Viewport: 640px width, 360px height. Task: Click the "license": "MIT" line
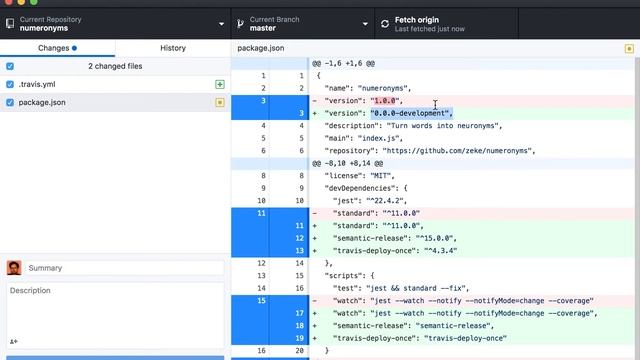[x=471, y=176]
